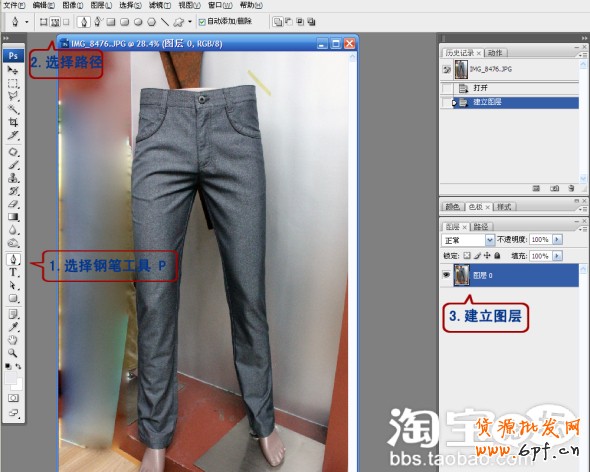Choose the Gradient tool
The width and height of the screenshot is (590, 472).
pyautogui.click(x=14, y=217)
